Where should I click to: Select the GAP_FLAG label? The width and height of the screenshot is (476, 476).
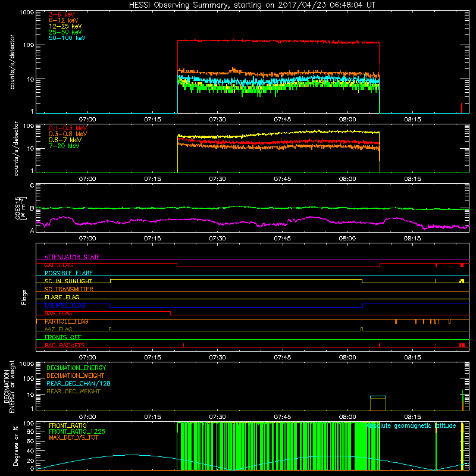coord(58,265)
